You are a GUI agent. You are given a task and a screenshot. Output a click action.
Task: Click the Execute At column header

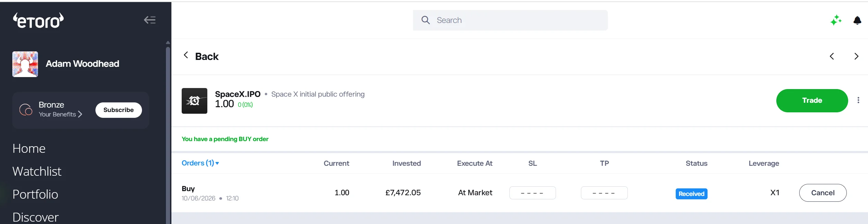pyautogui.click(x=475, y=163)
